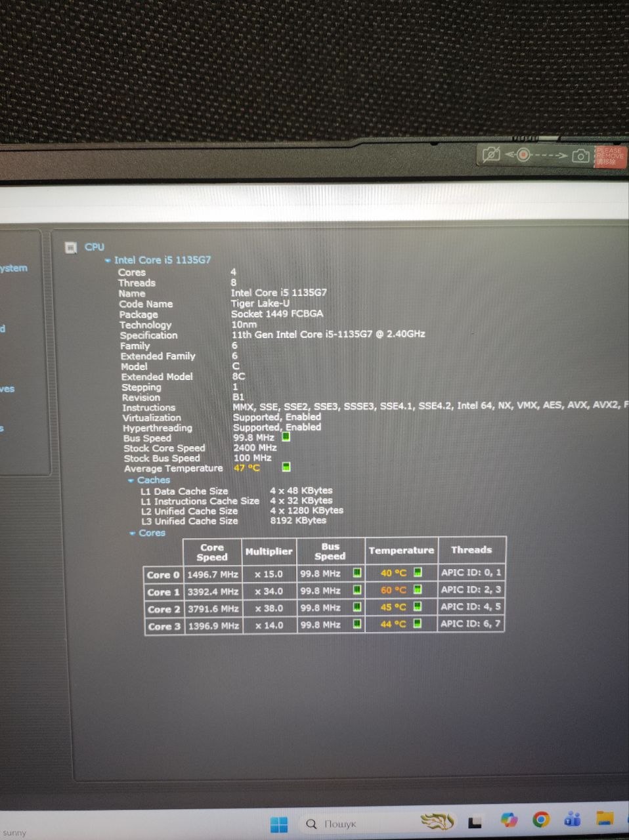Click the 8192 KBytes L3 cache value

point(298,520)
